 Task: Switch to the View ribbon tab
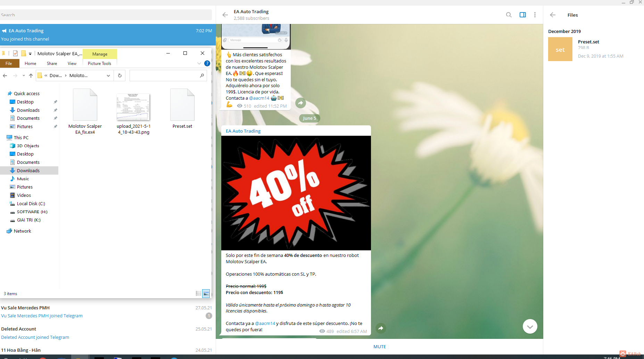tap(72, 64)
